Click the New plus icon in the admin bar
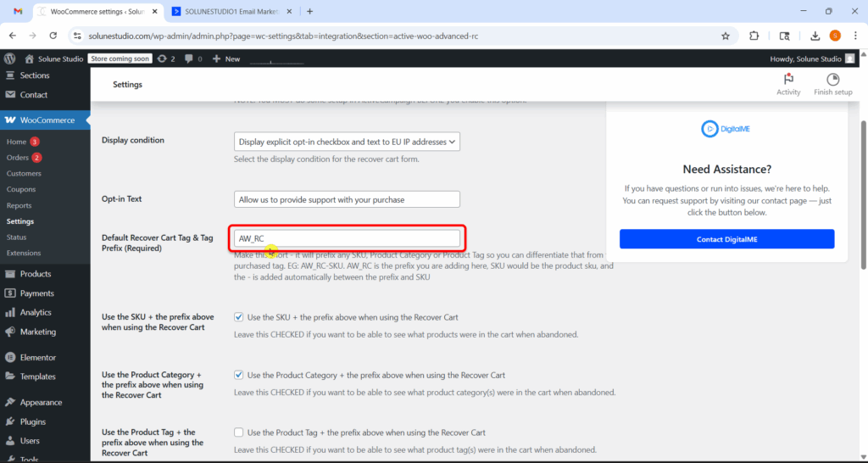 216,59
